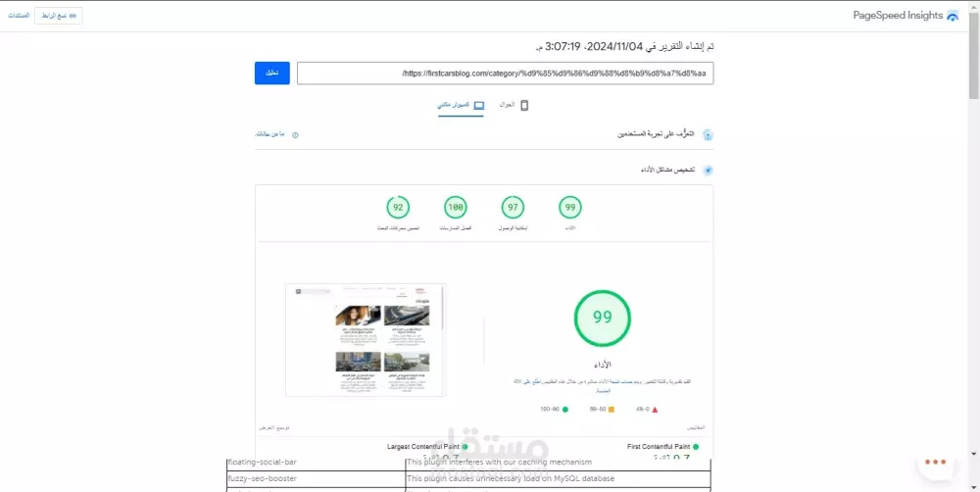The width and height of the screenshot is (980, 492).
Task: Click the نسخ الرابط copy link button
Action: (59, 16)
